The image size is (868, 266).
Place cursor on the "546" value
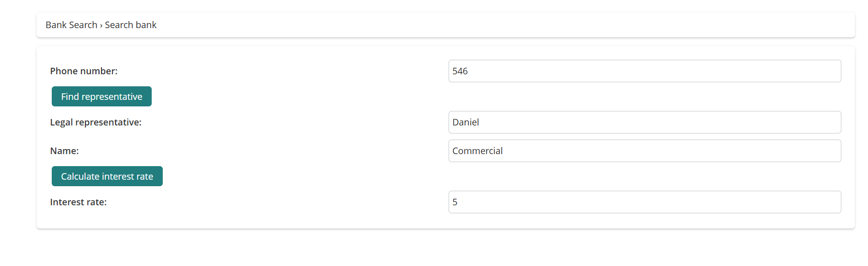[460, 71]
